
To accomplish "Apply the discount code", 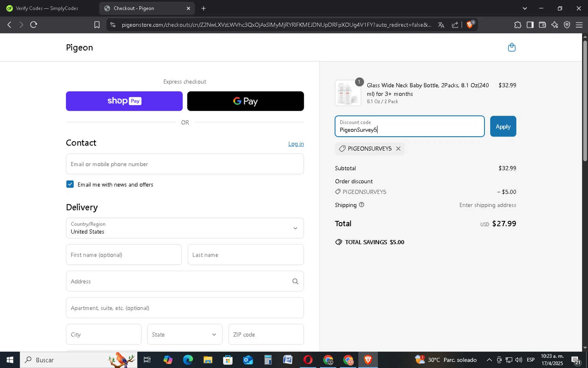I will pos(503,126).
